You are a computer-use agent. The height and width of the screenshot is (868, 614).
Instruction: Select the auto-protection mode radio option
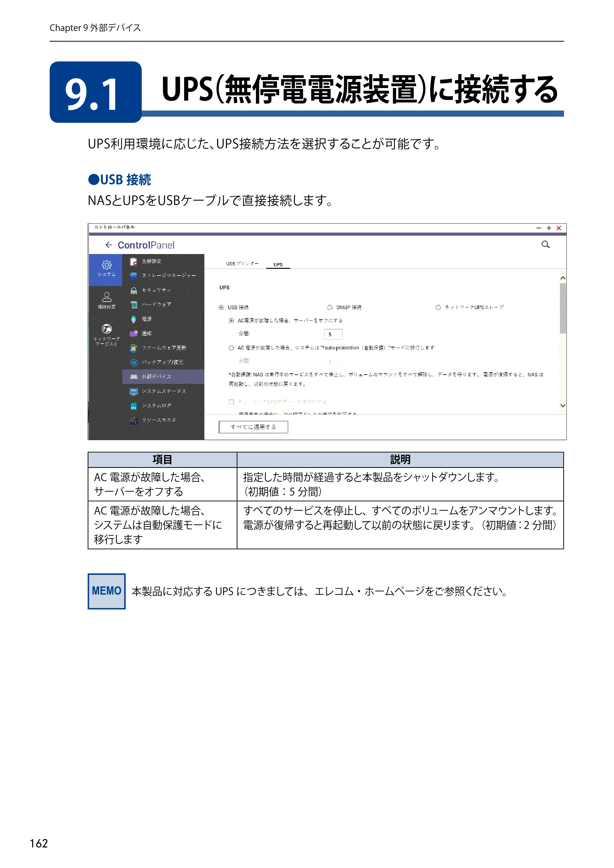231,348
